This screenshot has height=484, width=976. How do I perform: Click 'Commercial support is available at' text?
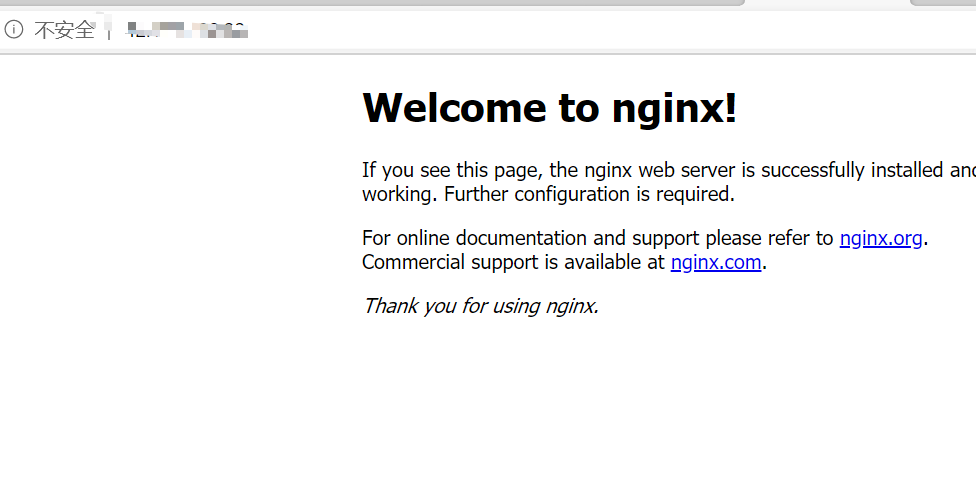click(514, 263)
